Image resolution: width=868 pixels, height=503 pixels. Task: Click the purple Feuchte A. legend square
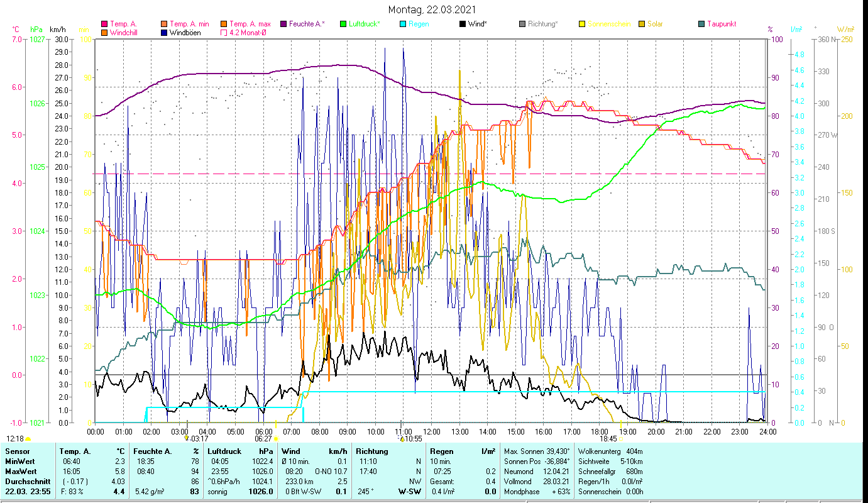coord(283,24)
